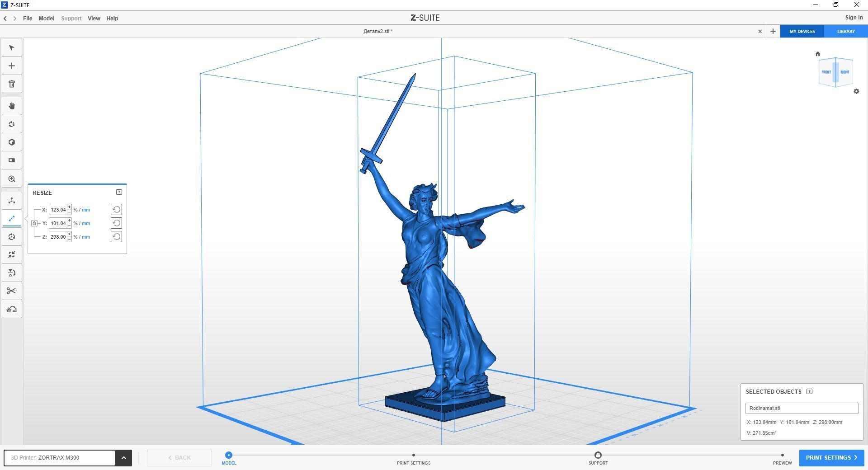The width and height of the screenshot is (868, 470).
Task: Reset the Y dimension value
Action: coord(116,223)
